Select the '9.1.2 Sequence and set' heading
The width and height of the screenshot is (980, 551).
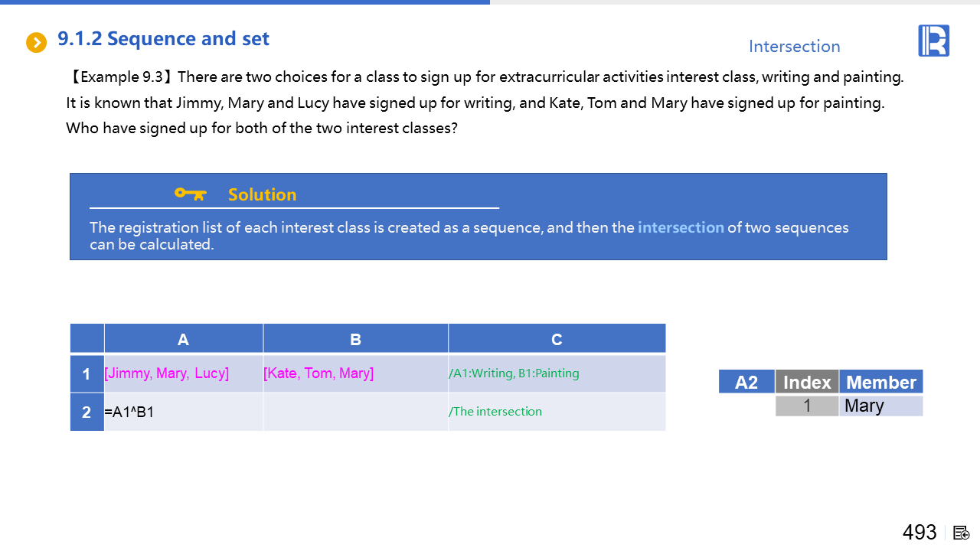coord(163,38)
